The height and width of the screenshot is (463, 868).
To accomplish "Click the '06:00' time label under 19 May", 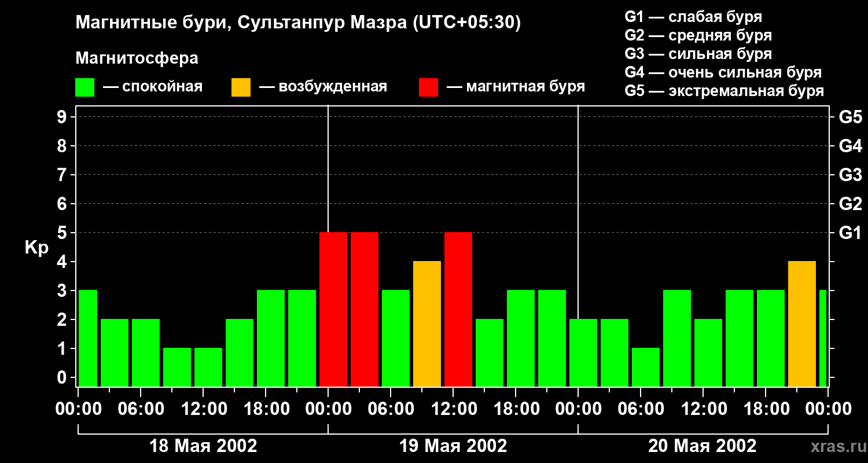I will (391, 409).
